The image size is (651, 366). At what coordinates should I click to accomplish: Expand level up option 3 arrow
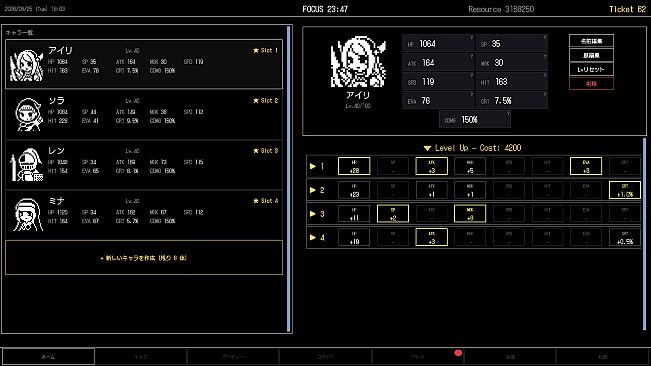pyautogui.click(x=313, y=214)
